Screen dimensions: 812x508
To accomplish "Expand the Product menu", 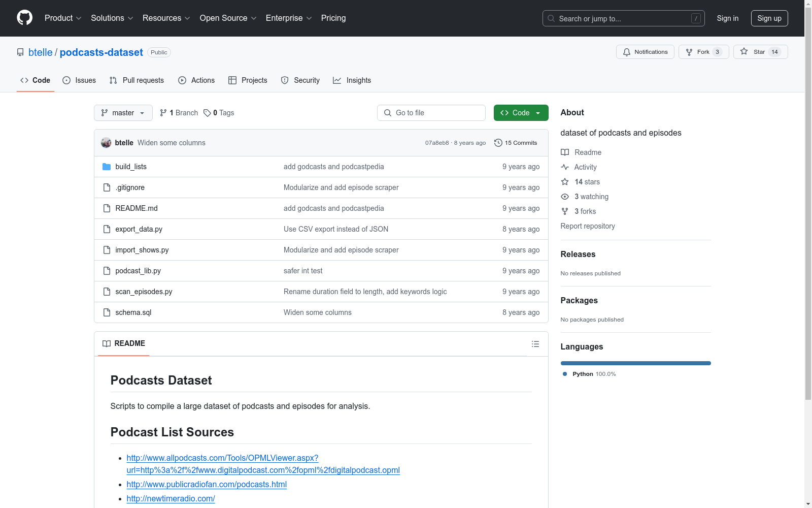I will coord(63,18).
